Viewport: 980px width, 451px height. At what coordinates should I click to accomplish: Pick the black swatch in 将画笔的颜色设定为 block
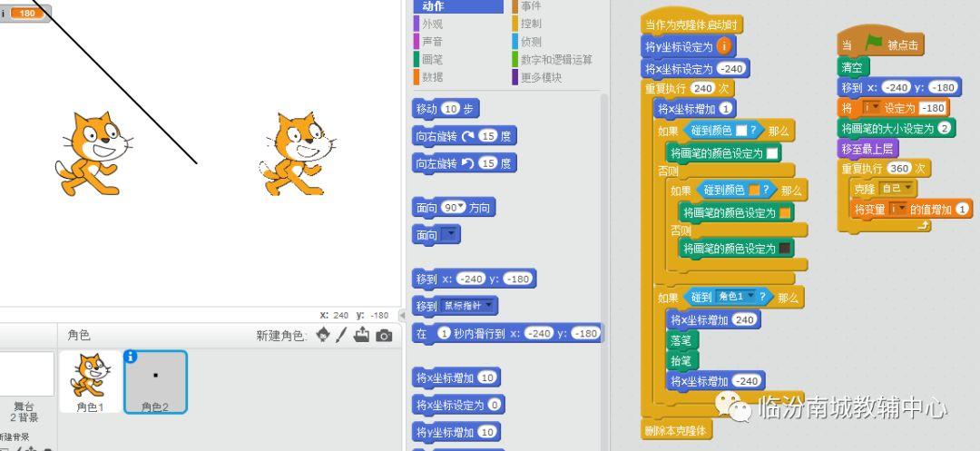pyautogui.click(x=785, y=249)
